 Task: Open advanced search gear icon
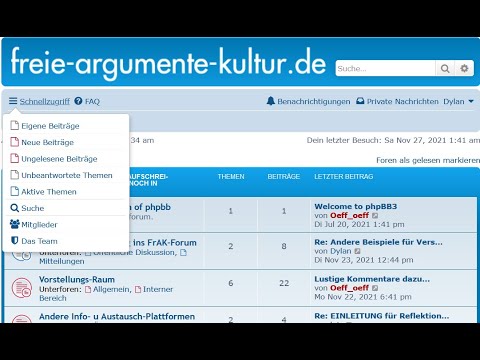point(464,69)
